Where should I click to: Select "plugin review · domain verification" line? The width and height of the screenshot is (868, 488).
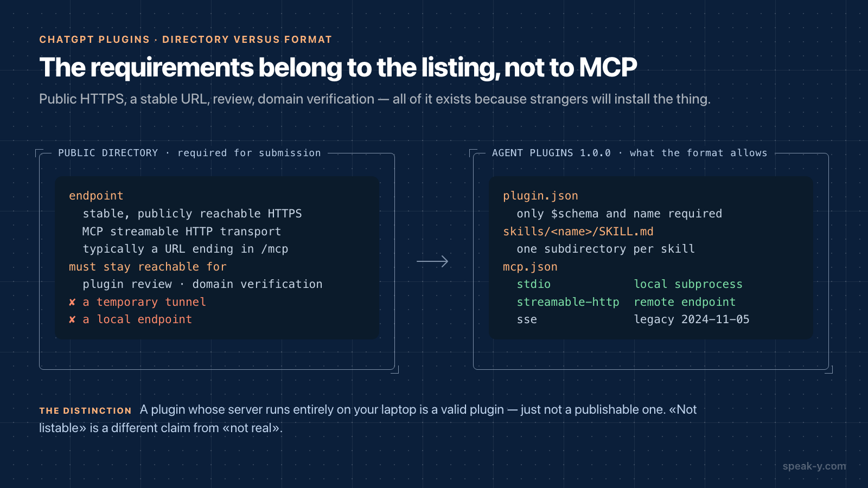click(202, 284)
